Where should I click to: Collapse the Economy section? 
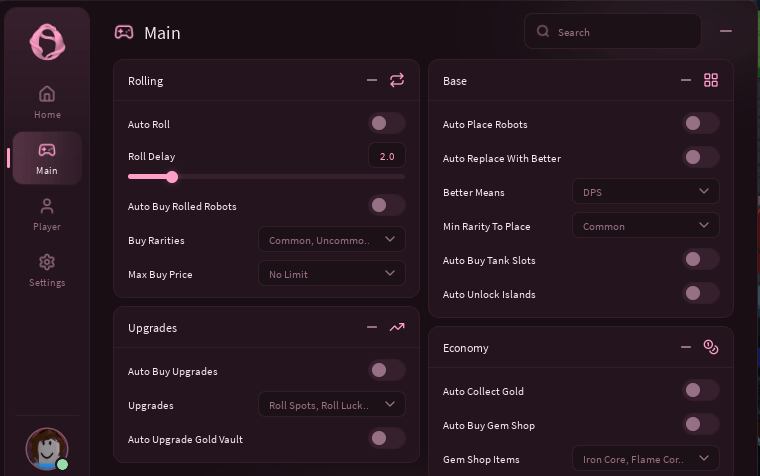coord(686,348)
